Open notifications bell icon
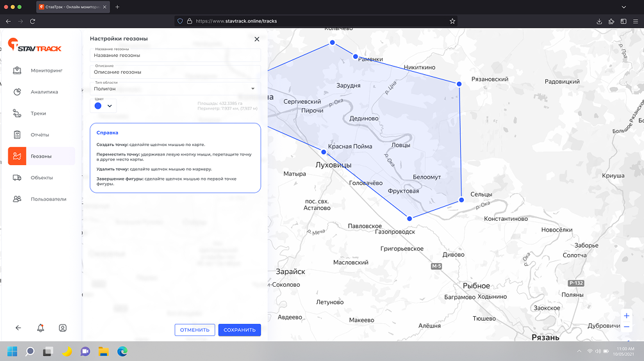The height and width of the screenshot is (361, 644). 40,328
